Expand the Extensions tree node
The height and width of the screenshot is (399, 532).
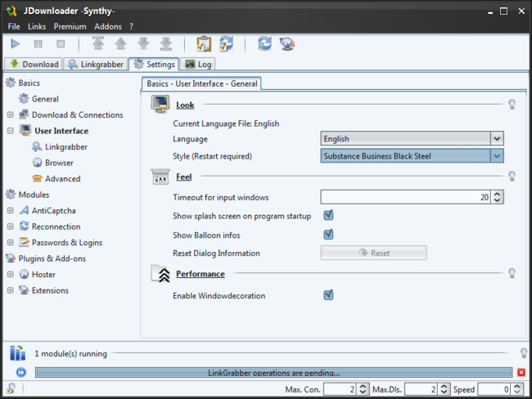(x=10, y=290)
